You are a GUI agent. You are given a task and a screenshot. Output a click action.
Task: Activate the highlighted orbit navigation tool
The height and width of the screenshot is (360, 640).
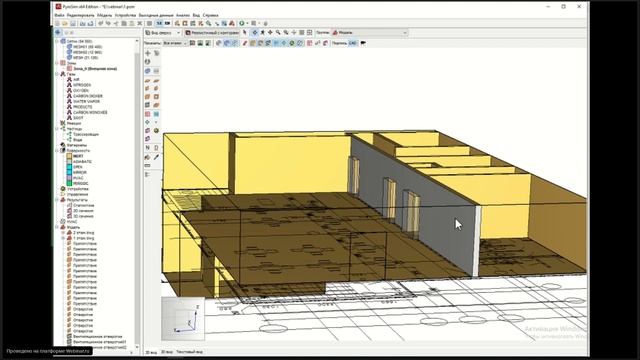255,33
